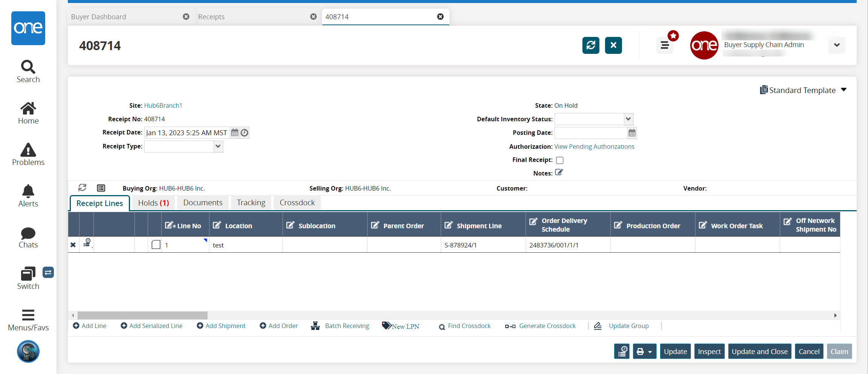Click the Batch Receiving icon
Screen dimensions: 868x374
point(315,326)
